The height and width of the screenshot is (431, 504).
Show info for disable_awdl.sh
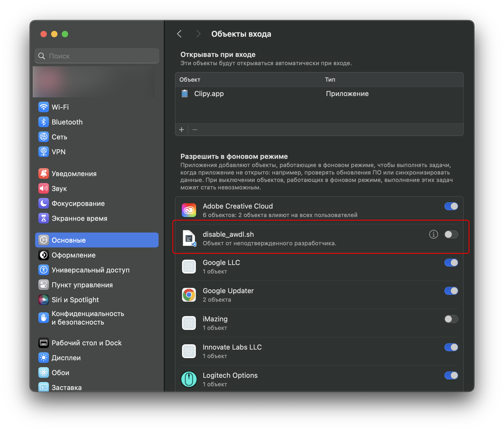click(433, 234)
